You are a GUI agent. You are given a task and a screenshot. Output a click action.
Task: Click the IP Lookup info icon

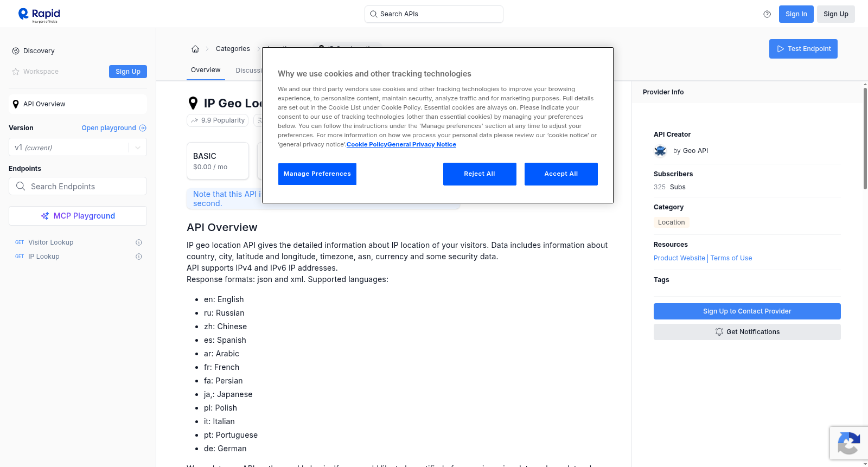pyautogui.click(x=139, y=257)
